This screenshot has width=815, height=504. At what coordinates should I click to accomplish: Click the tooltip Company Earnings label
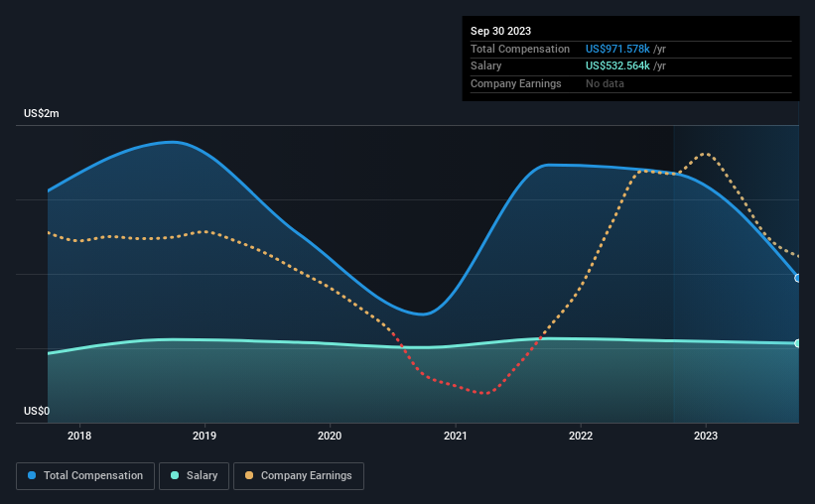click(x=515, y=83)
